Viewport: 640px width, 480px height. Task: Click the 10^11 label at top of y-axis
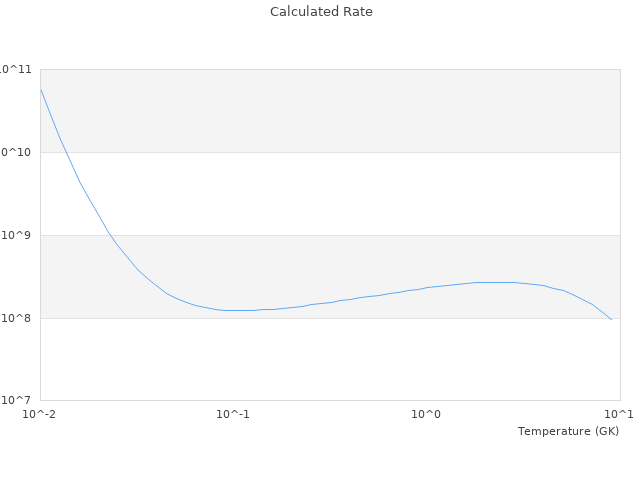(16, 69)
